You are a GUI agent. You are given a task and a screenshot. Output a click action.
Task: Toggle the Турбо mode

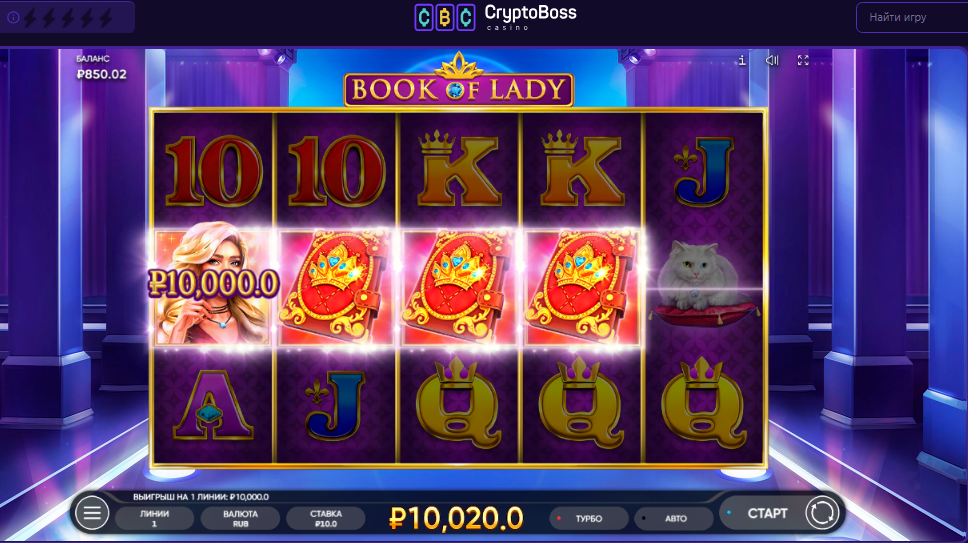click(588, 519)
